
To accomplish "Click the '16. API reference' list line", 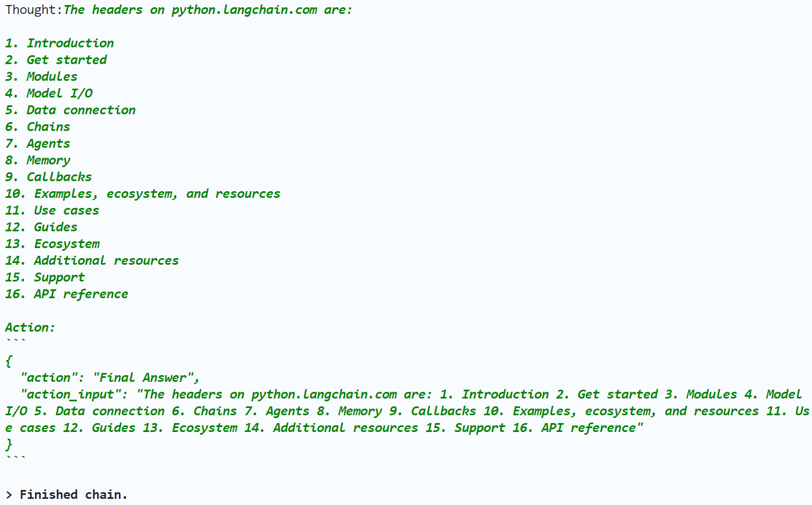I will coord(67,294).
